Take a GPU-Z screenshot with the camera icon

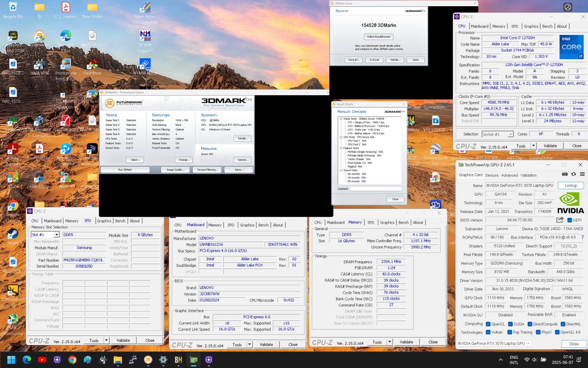point(565,174)
